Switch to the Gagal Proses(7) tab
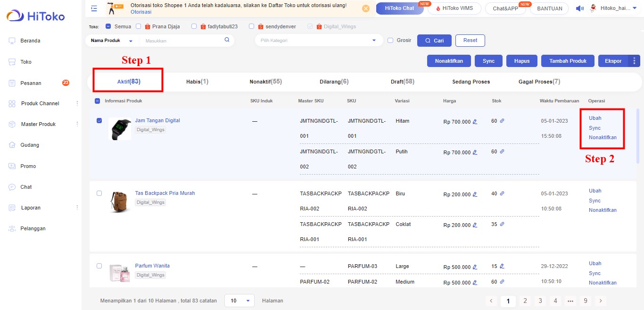This screenshot has width=644, height=310. 539,82
